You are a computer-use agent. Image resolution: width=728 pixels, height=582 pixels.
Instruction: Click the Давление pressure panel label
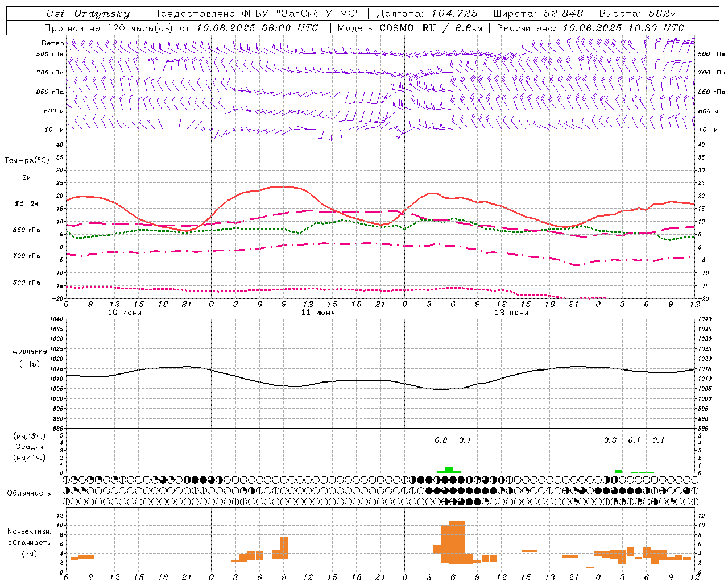pyautogui.click(x=30, y=351)
